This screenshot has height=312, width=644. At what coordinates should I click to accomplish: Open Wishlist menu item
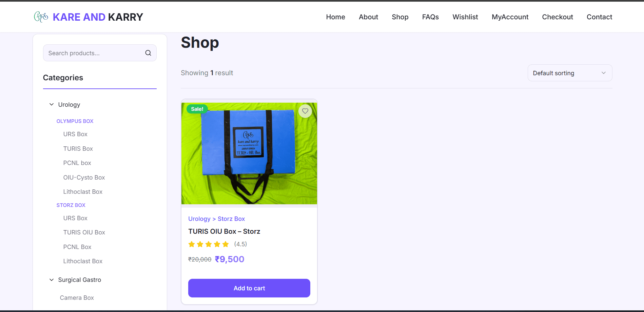pyautogui.click(x=465, y=17)
